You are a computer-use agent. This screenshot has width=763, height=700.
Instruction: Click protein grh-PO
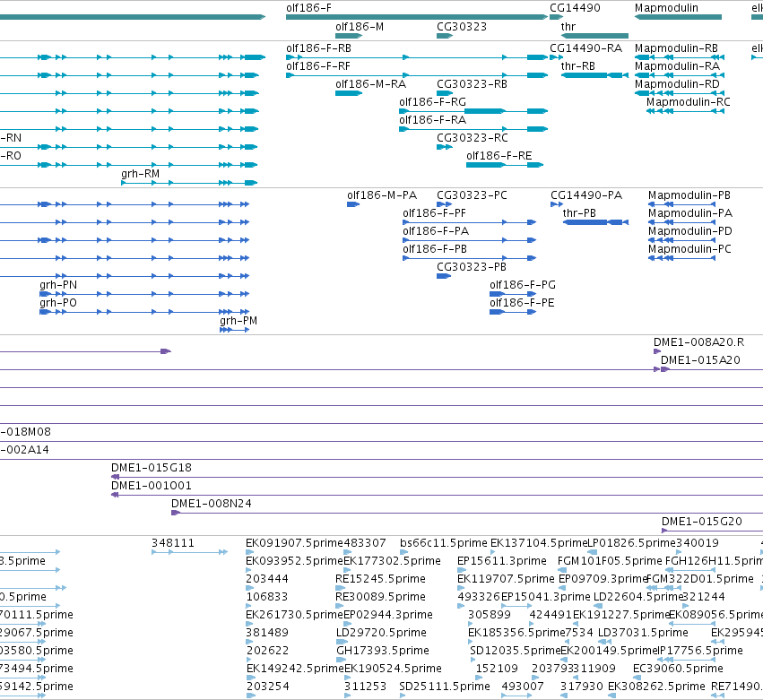click(144, 312)
